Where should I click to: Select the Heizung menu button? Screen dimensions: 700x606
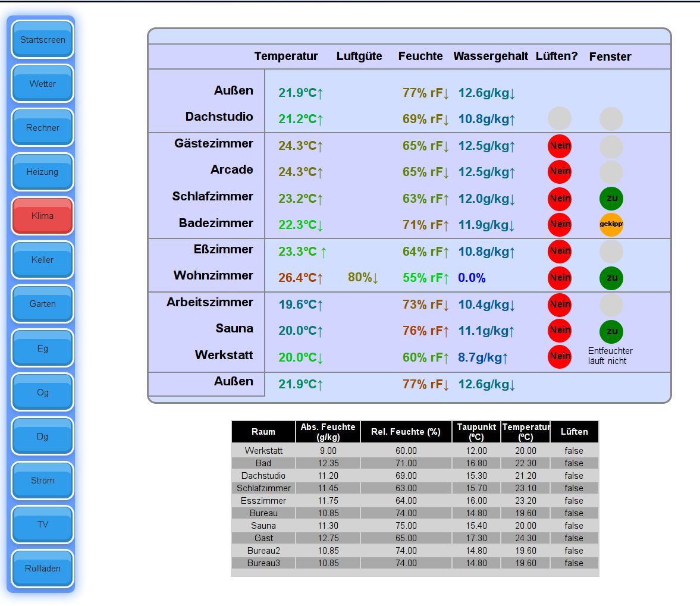42,172
